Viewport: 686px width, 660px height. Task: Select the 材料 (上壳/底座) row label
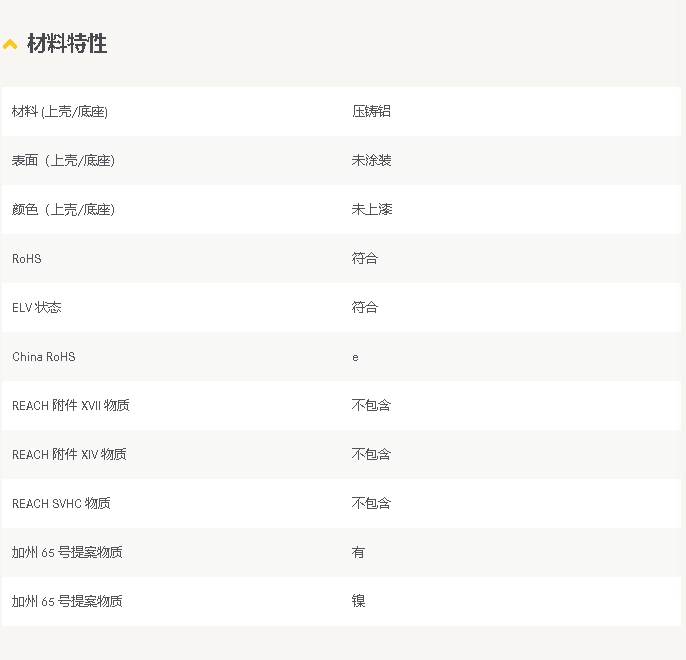(x=60, y=111)
